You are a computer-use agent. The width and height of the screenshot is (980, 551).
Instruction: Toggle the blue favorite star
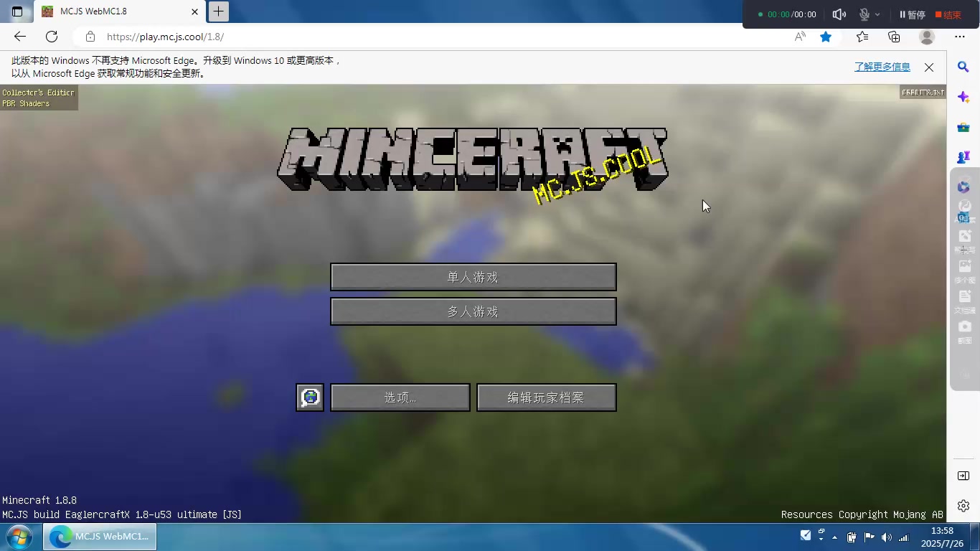click(x=826, y=37)
